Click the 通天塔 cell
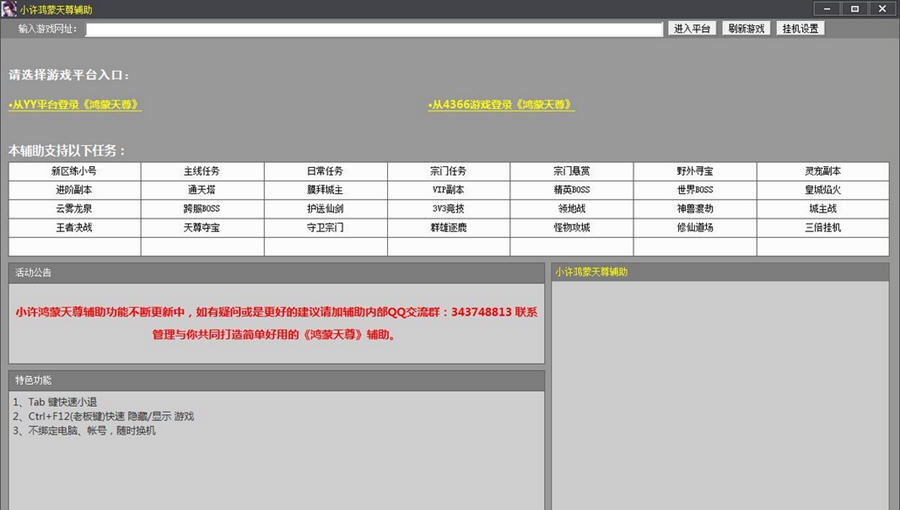The image size is (900, 510). pyautogui.click(x=202, y=190)
